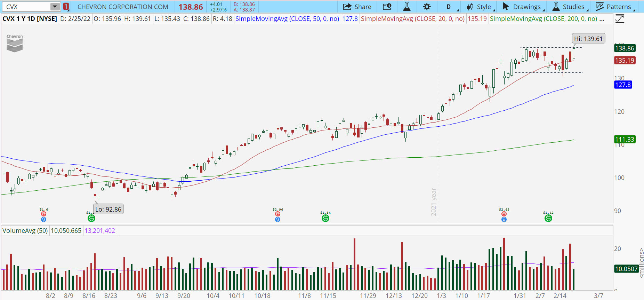Click the 10.0507 volume bubble on the volume axis
The width and height of the screenshot is (644, 300).
coord(626,269)
